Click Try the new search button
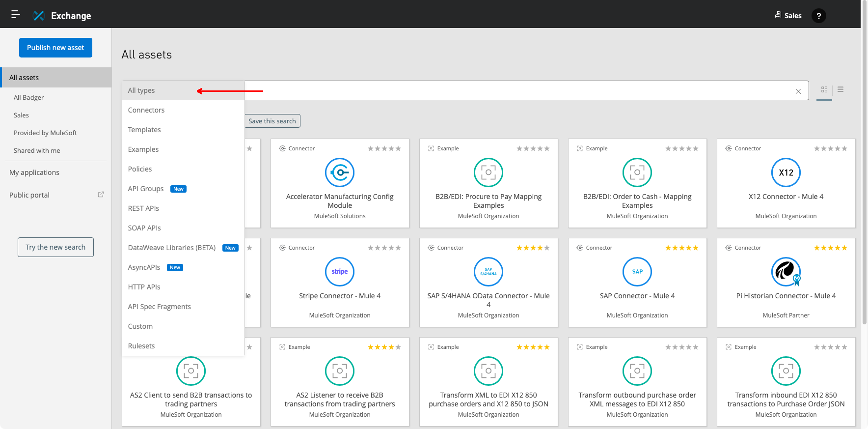Image resolution: width=868 pixels, height=429 pixels. (55, 247)
